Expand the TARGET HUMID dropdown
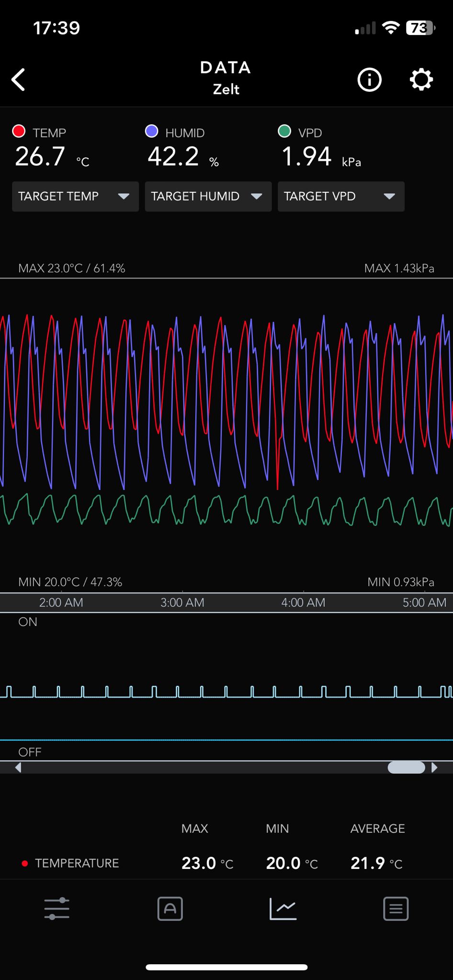 pos(208,196)
